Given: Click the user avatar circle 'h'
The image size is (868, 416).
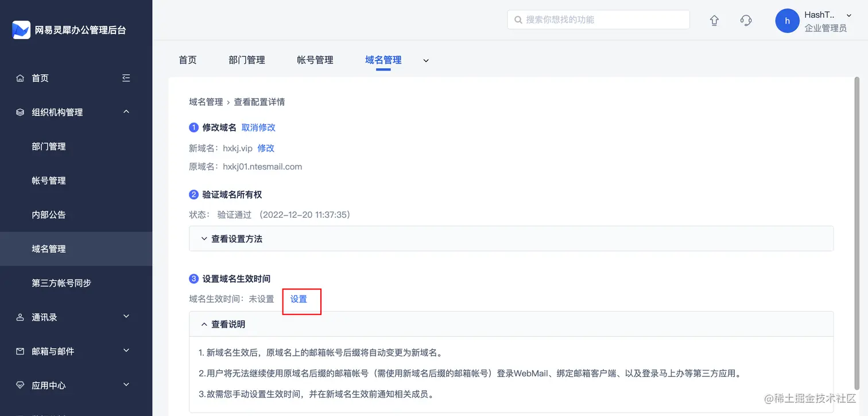Looking at the screenshot, I should (x=787, y=21).
